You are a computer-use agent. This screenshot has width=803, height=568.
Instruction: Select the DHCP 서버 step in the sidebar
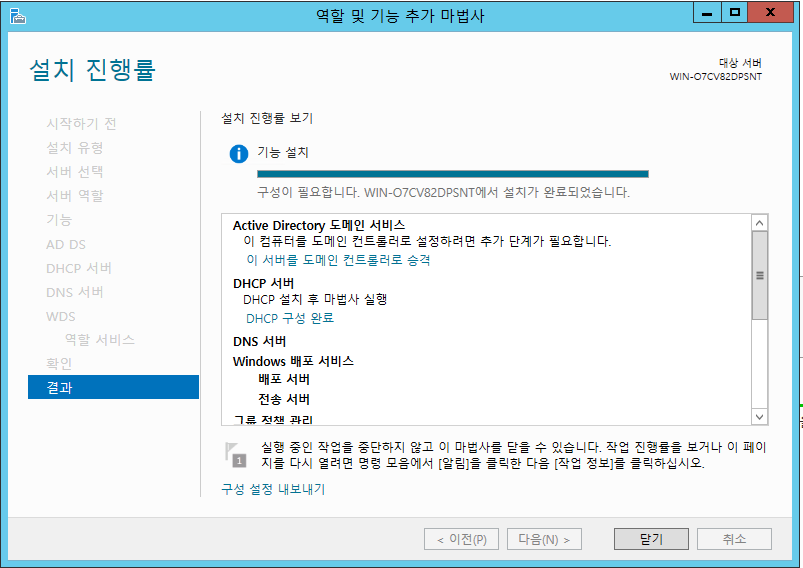click(x=79, y=268)
